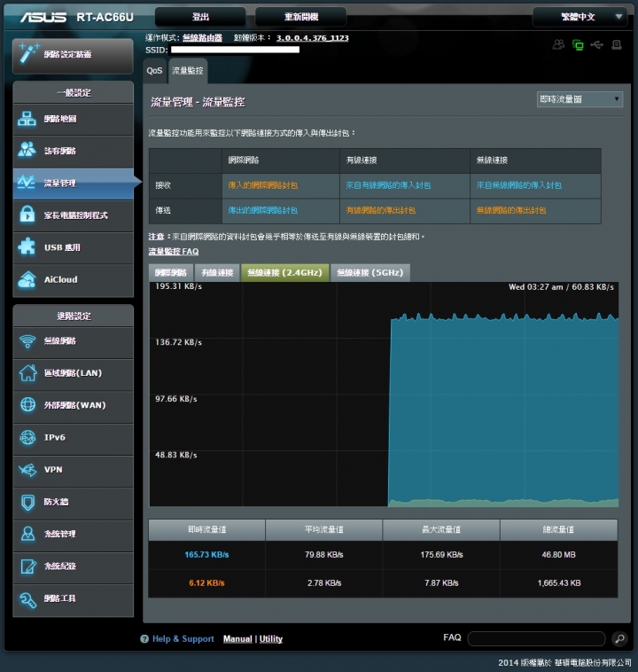Screen dimensions: 638x672
Task: Open the Utility link in footer
Action: pyautogui.click(x=271, y=639)
